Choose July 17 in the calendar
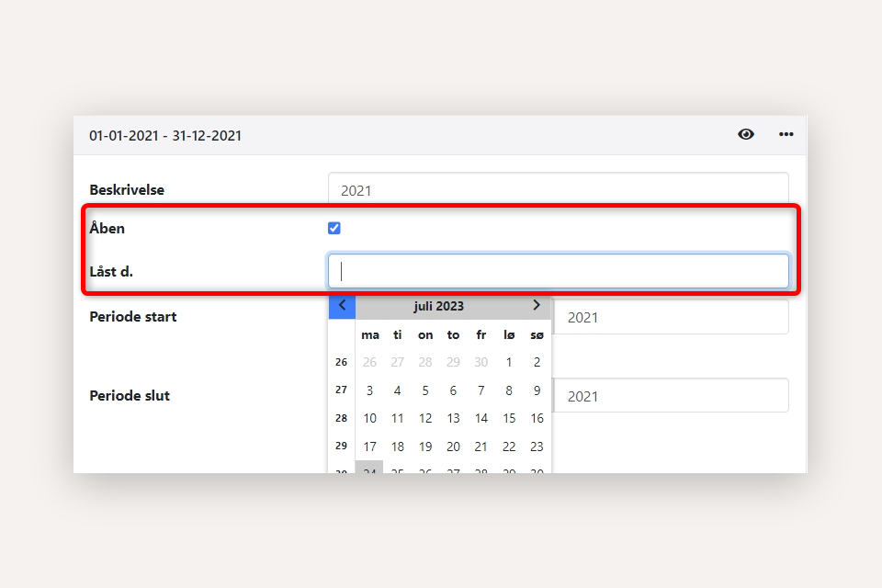The height and width of the screenshot is (588, 882). pos(369,447)
